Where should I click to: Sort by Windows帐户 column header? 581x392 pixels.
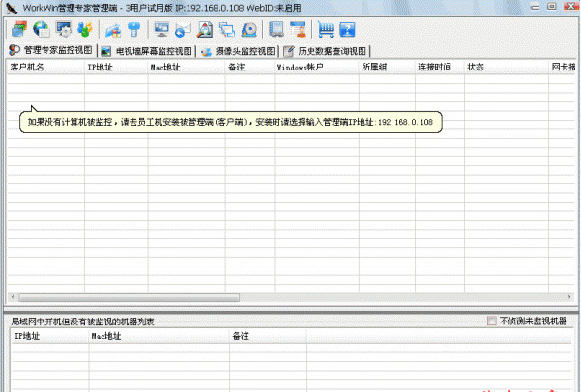coord(316,67)
